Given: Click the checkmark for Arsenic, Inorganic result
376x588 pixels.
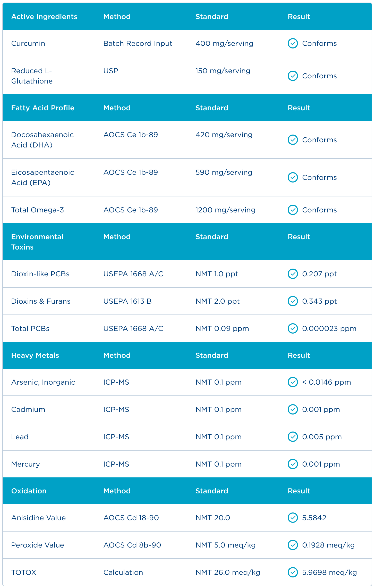Looking at the screenshot, I should [293, 382].
